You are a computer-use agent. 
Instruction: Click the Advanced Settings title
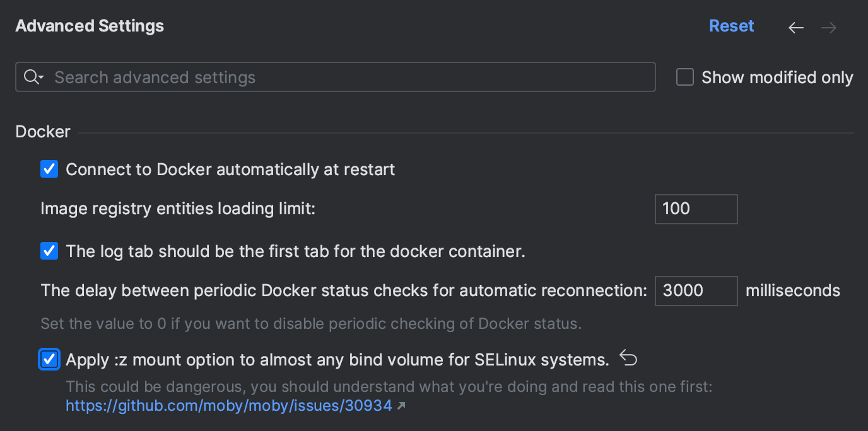pos(89,26)
